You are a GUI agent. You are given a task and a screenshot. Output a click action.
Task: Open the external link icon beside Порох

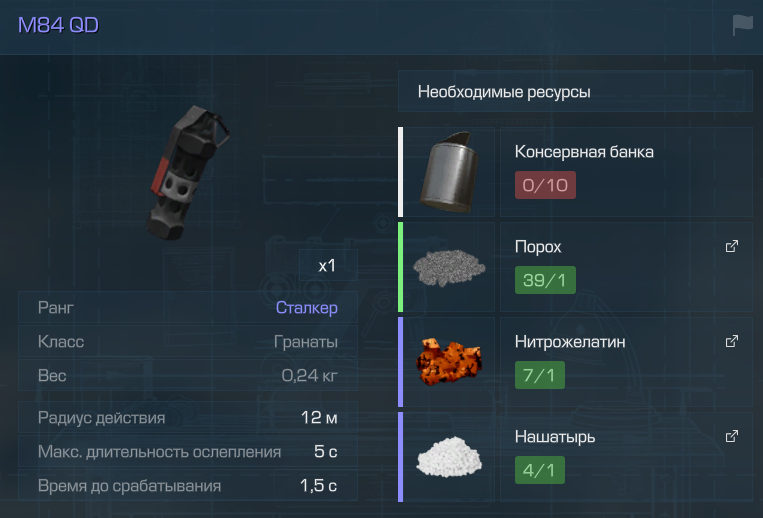click(x=731, y=246)
